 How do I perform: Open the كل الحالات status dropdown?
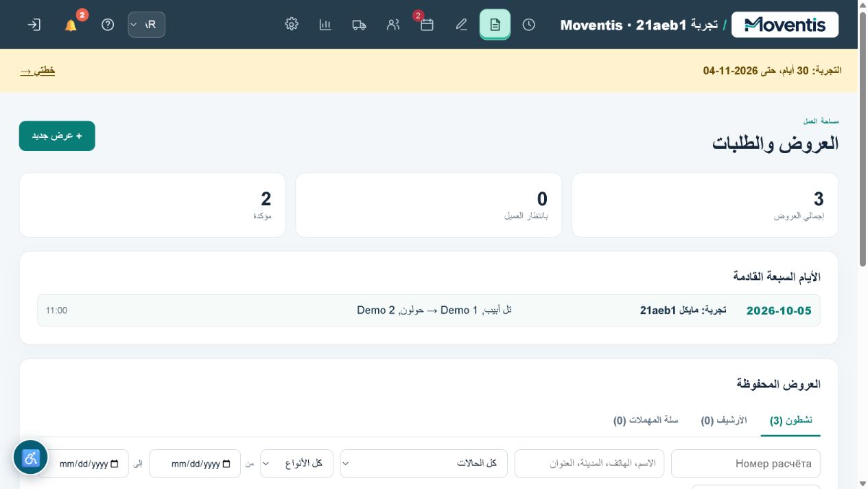424,464
